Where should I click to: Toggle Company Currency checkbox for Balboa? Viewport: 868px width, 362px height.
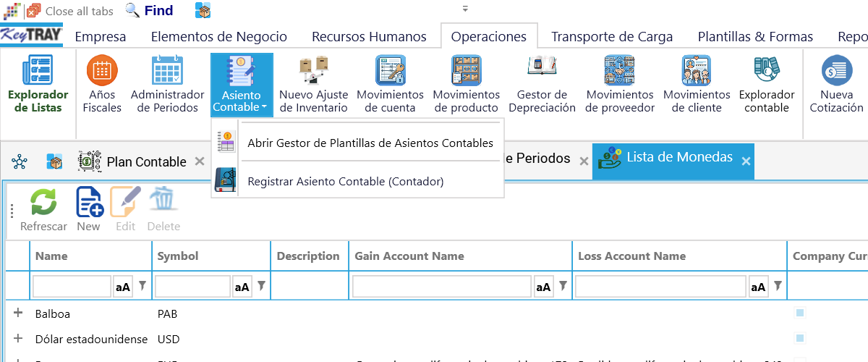(800, 313)
